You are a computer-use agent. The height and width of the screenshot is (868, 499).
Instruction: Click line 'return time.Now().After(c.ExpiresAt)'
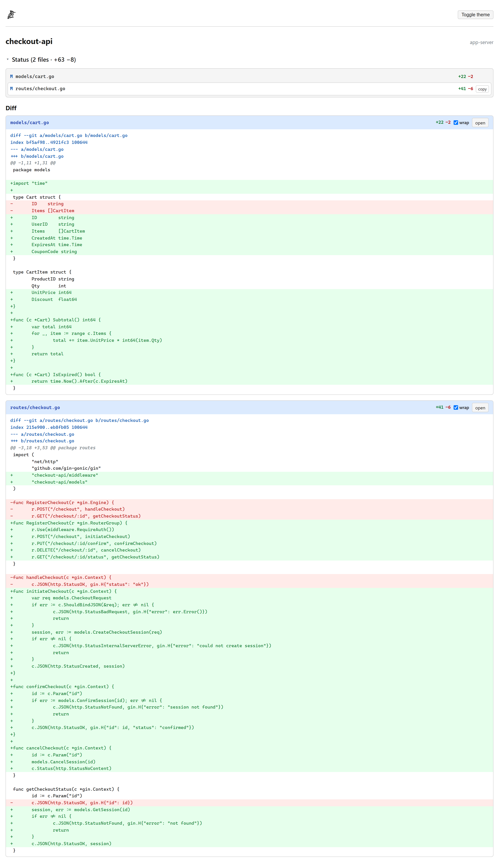(x=249, y=381)
